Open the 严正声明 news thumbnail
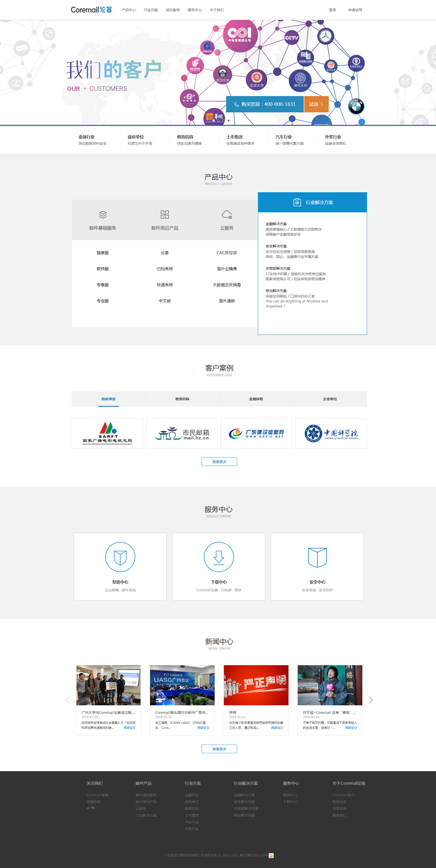The height and width of the screenshot is (868, 436). (x=256, y=685)
